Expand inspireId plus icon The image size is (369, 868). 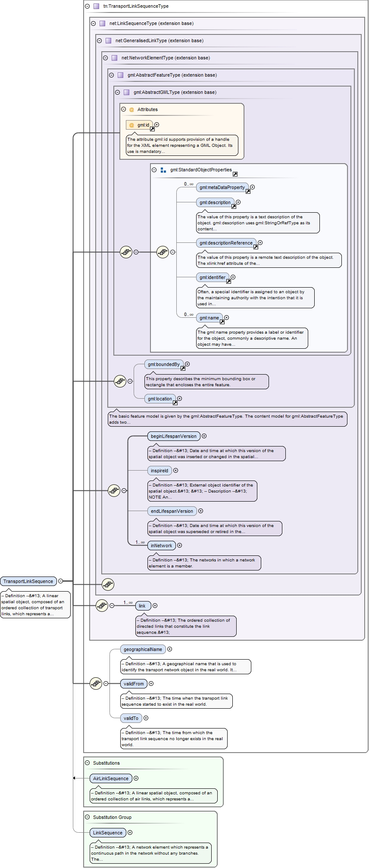coord(175,471)
